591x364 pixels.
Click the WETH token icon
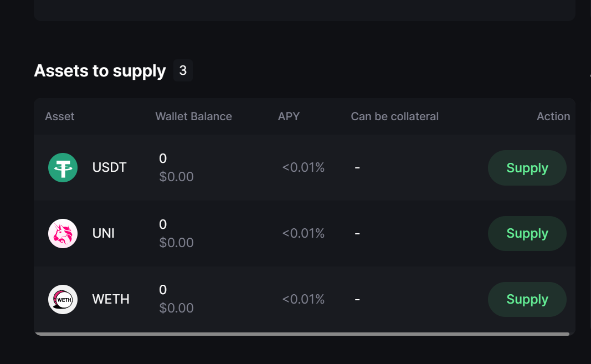click(63, 299)
